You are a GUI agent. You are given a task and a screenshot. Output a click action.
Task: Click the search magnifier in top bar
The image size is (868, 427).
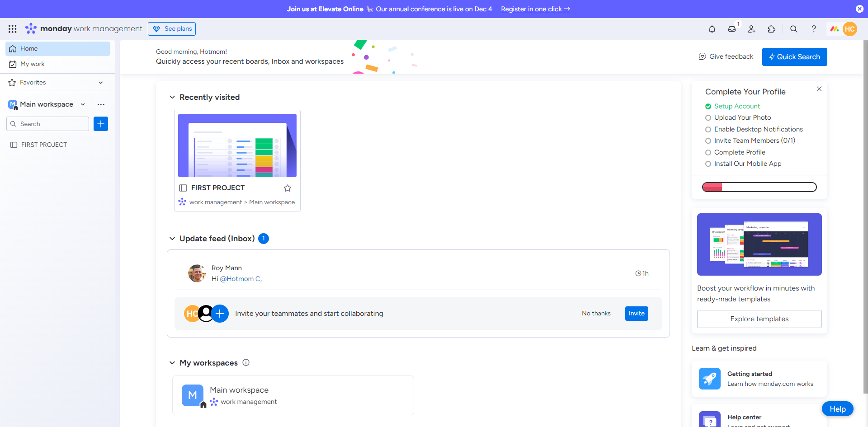coord(794,29)
